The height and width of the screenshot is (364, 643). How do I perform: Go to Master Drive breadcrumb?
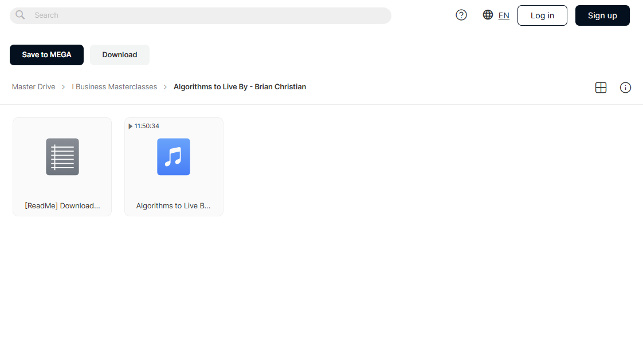coord(34,87)
